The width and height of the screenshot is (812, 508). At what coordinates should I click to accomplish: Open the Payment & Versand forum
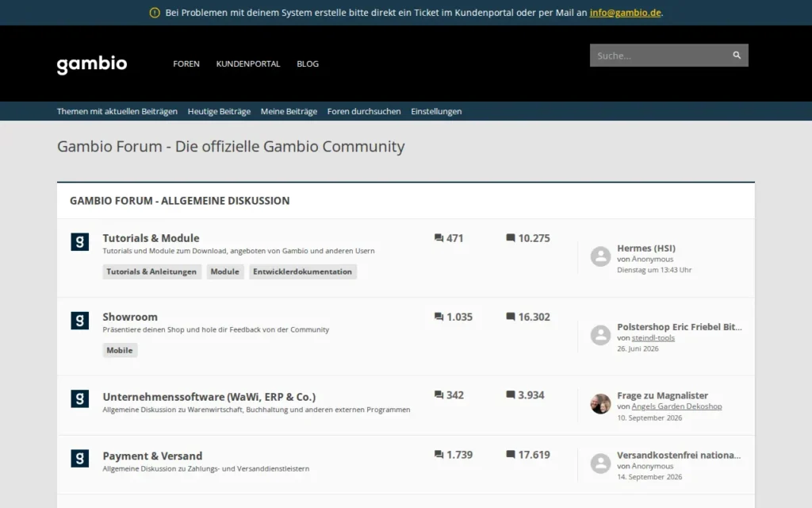tap(152, 456)
